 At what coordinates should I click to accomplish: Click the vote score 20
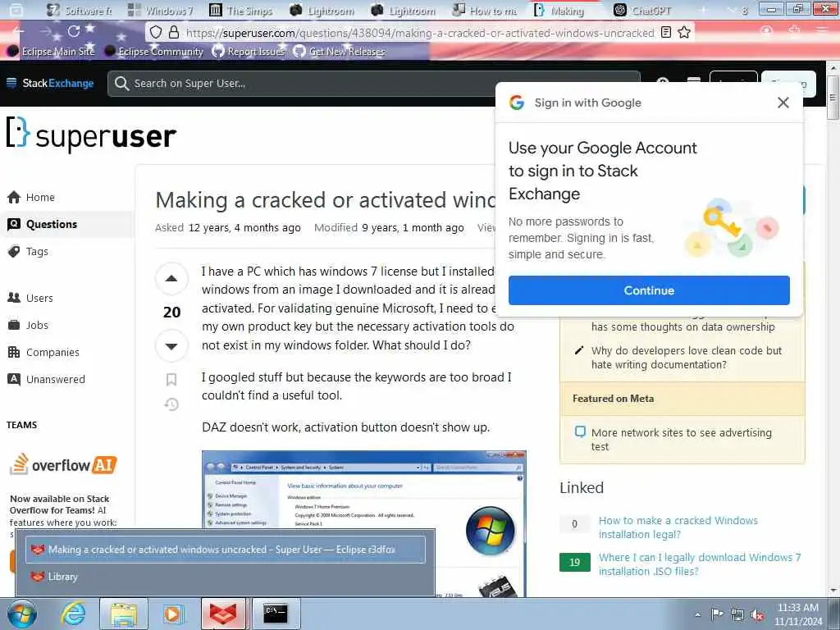[x=171, y=312]
